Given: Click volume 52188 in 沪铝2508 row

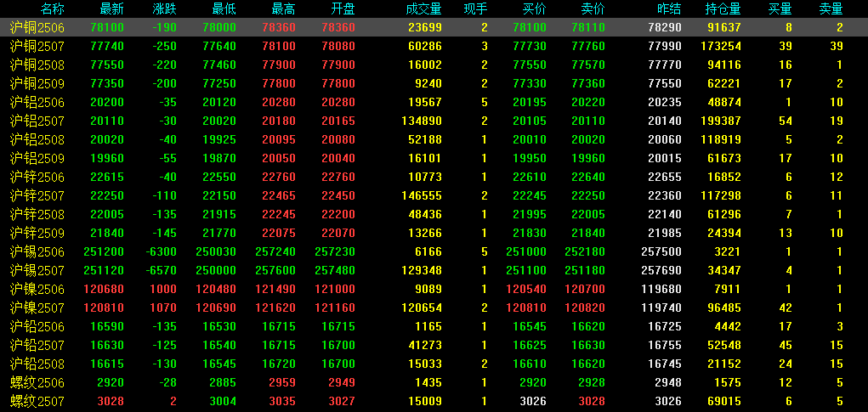Looking at the screenshot, I should click(x=424, y=140).
